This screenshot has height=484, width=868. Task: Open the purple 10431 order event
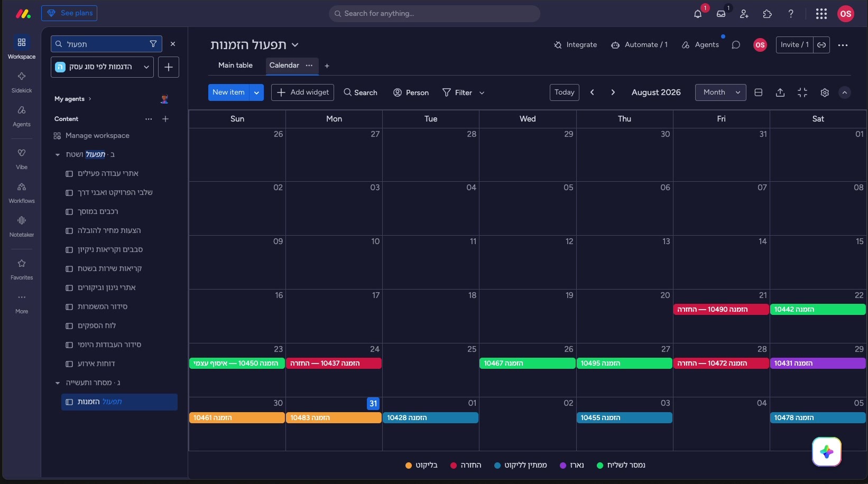click(x=818, y=364)
